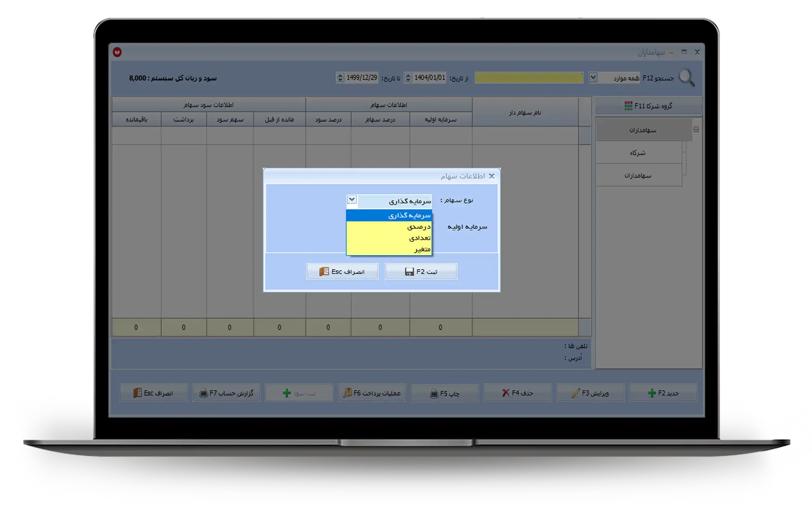Click the green plus new F2 icon

coord(652,393)
